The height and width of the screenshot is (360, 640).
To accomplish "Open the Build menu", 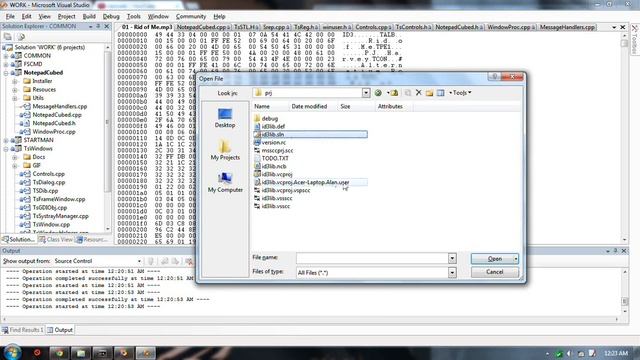I will (89, 16).
